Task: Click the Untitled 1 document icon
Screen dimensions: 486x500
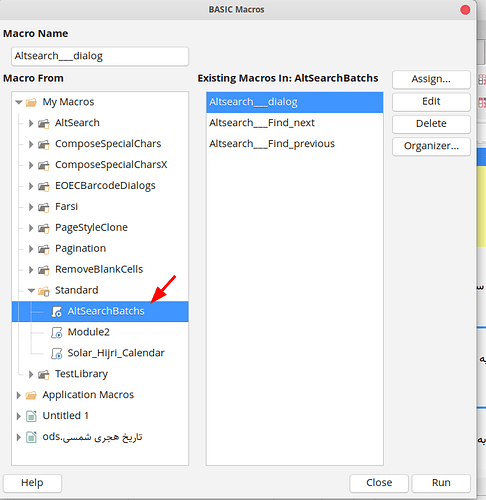Action: click(x=31, y=416)
